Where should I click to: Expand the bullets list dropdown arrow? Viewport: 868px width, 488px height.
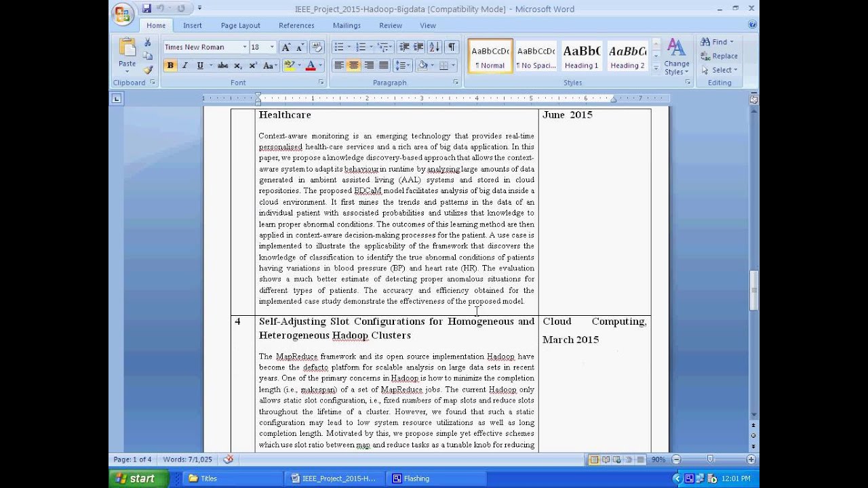point(349,47)
